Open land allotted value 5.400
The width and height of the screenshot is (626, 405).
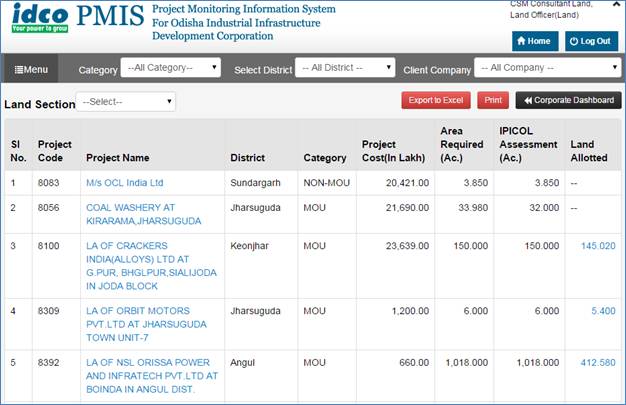(x=603, y=311)
